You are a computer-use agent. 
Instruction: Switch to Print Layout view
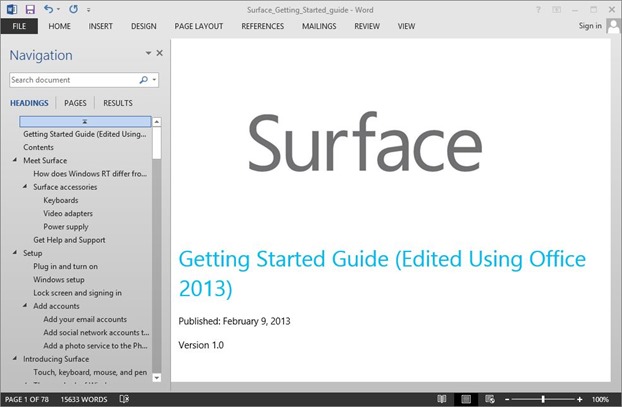click(466, 399)
